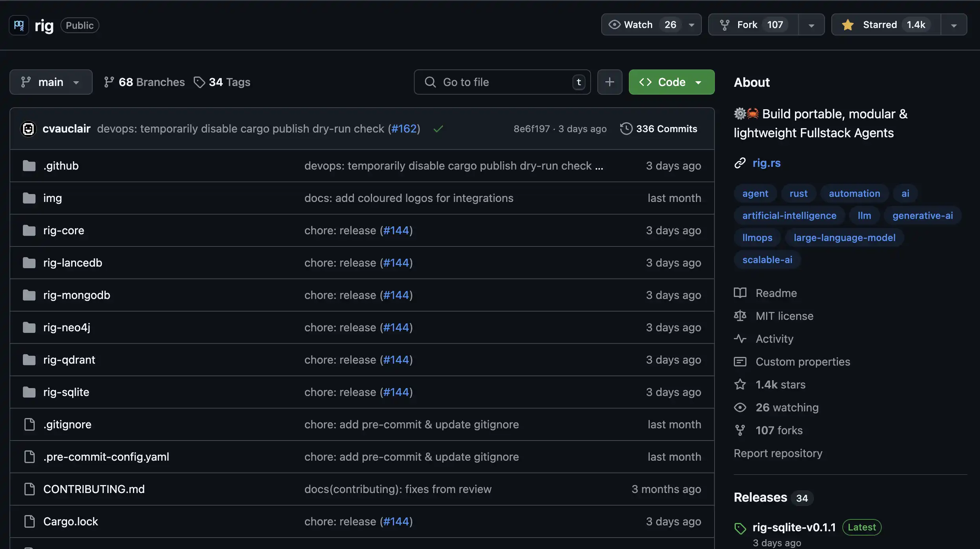This screenshot has height=549, width=980.
Task: Click the plus add file button
Action: tap(610, 82)
